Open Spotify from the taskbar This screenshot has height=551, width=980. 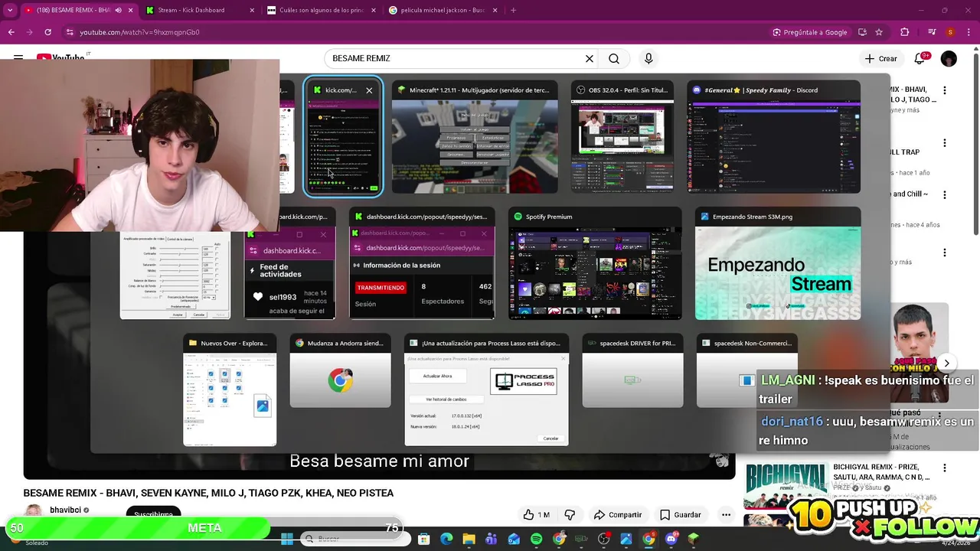[x=536, y=540]
